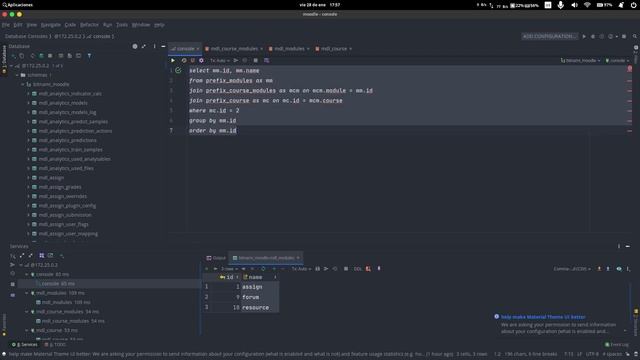Switch to the mdl_course_modules editor tab

pyautogui.click(x=234, y=49)
